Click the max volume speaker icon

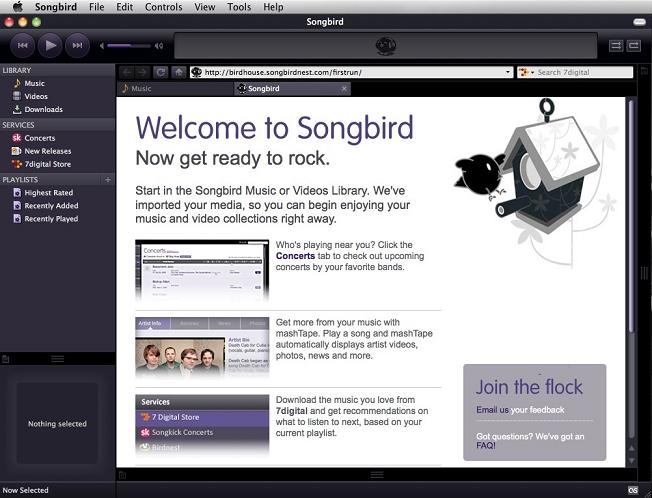159,46
